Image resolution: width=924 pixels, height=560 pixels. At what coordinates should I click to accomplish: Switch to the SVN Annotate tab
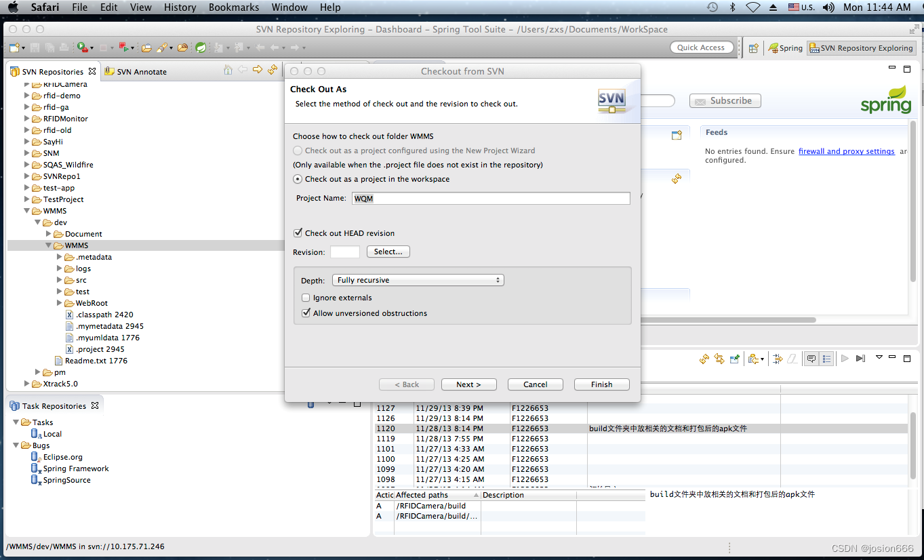point(136,71)
